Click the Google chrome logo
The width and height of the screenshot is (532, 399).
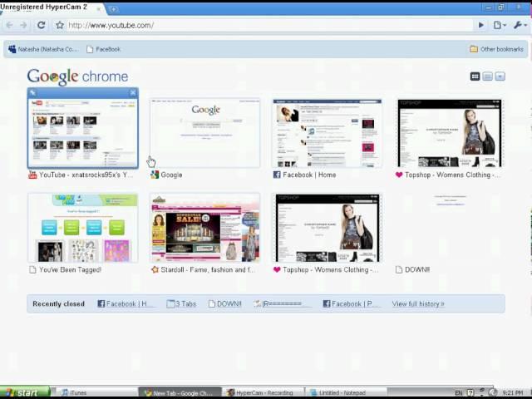(x=77, y=76)
